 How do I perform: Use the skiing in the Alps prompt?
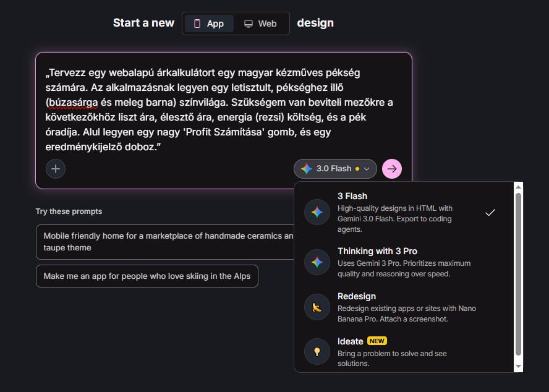coord(147,276)
